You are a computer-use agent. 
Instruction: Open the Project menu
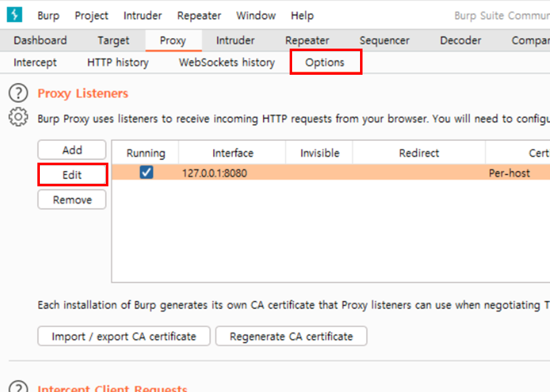[92, 16]
